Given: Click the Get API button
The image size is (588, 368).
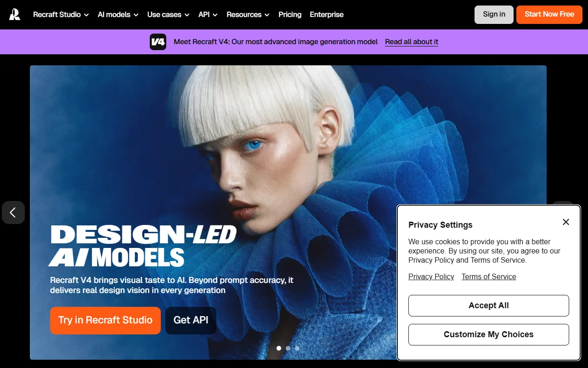Looking at the screenshot, I should pyautogui.click(x=191, y=321).
